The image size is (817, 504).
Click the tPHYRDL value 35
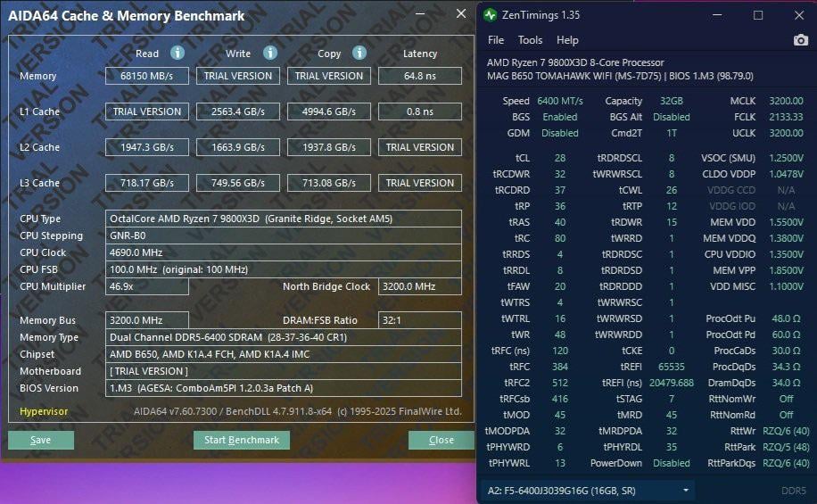click(x=671, y=447)
